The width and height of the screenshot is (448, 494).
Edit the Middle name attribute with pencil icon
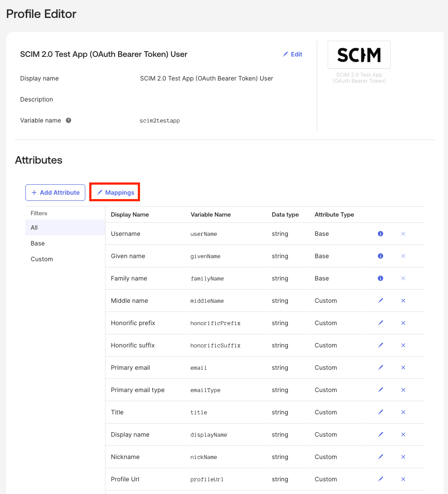(381, 301)
